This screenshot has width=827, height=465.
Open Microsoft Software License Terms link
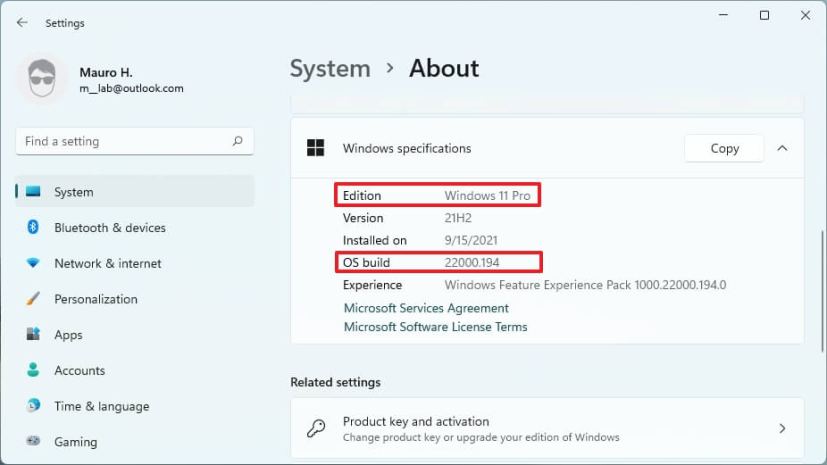[x=435, y=327]
